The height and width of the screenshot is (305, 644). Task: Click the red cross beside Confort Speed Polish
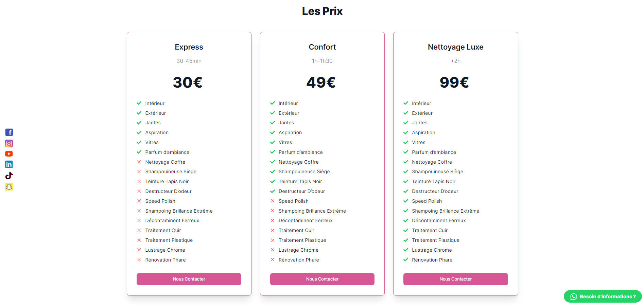[273, 201]
